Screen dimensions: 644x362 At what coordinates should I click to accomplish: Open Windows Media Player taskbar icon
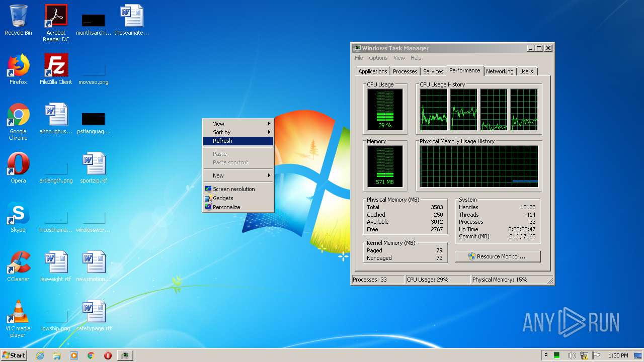pyautogui.click(x=74, y=355)
